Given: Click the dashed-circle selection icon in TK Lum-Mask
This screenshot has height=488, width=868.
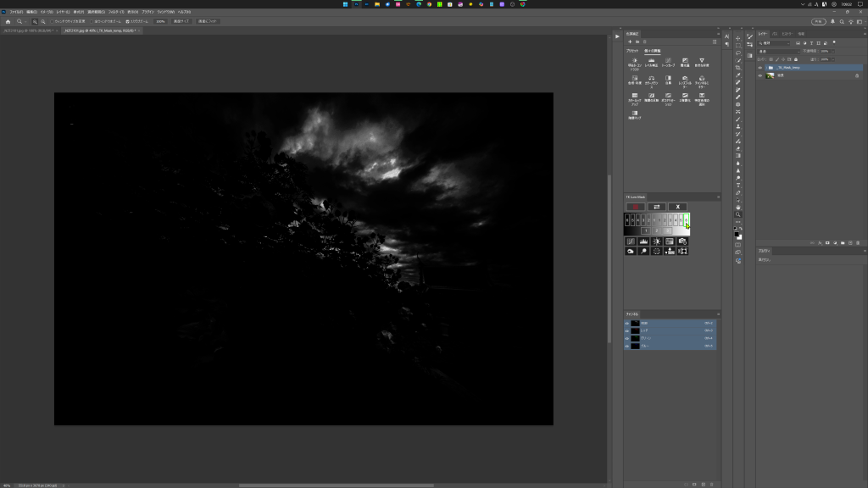Looking at the screenshot, I should coord(656,252).
